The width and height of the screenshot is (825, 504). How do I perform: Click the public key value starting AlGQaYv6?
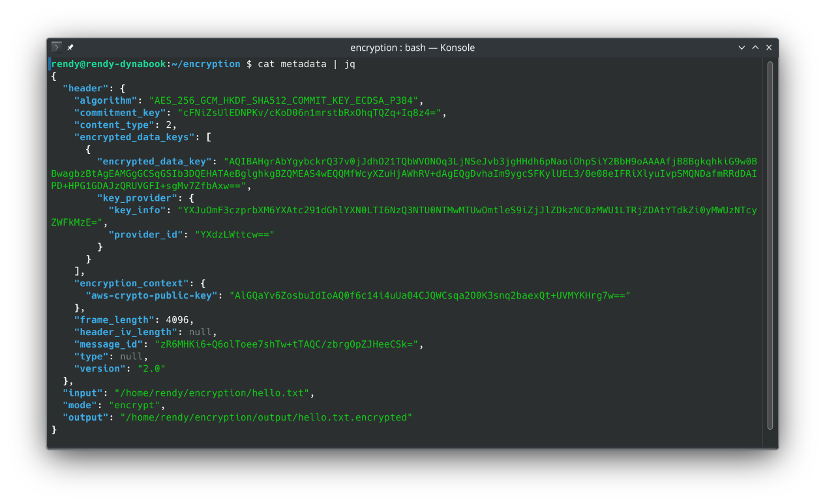tap(430, 295)
